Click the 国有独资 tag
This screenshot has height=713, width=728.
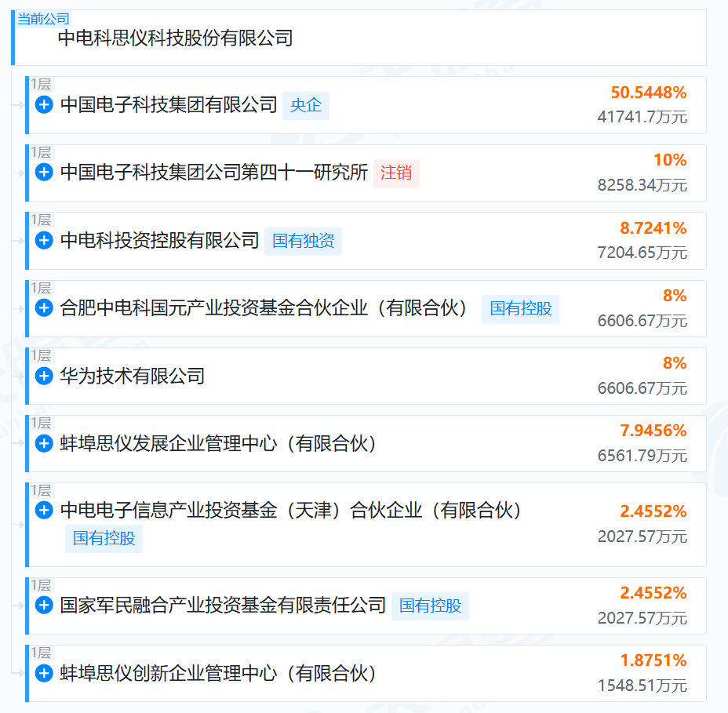tap(303, 241)
